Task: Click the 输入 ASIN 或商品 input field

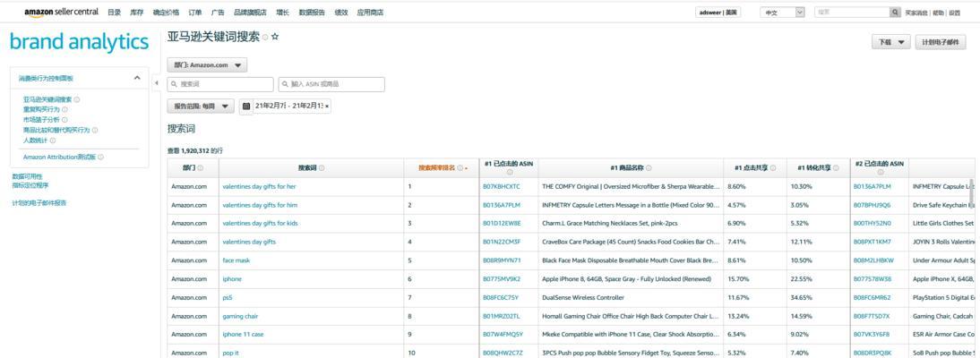Action: pyautogui.click(x=331, y=84)
